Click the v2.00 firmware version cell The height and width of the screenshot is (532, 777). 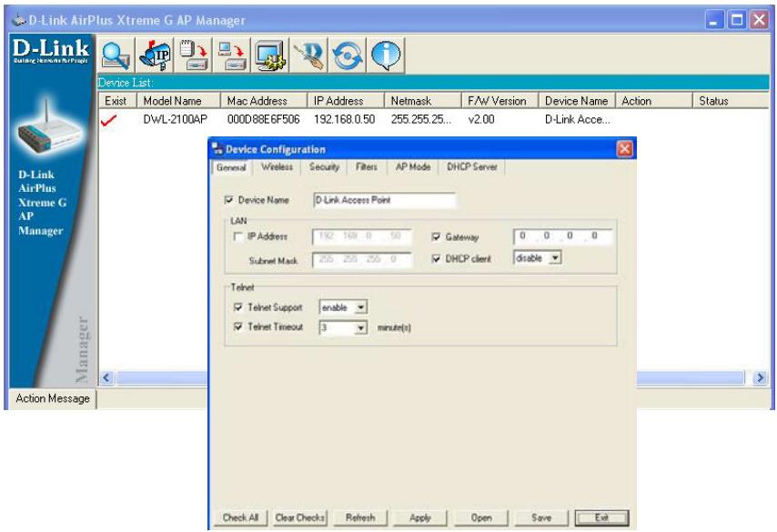481,119
